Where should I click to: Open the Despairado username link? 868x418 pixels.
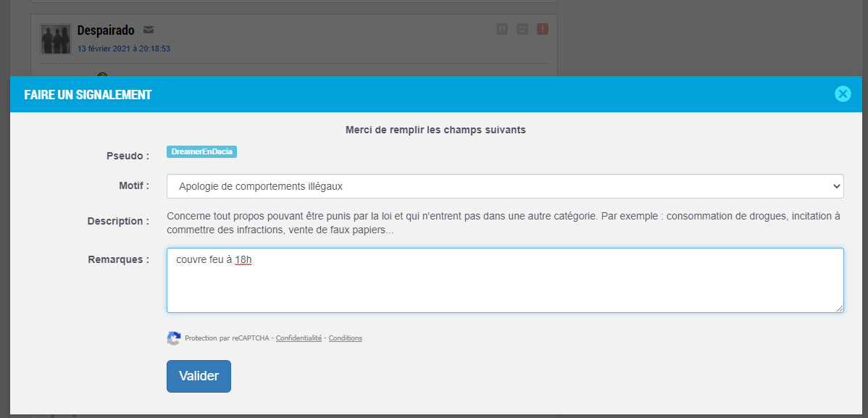tap(106, 30)
